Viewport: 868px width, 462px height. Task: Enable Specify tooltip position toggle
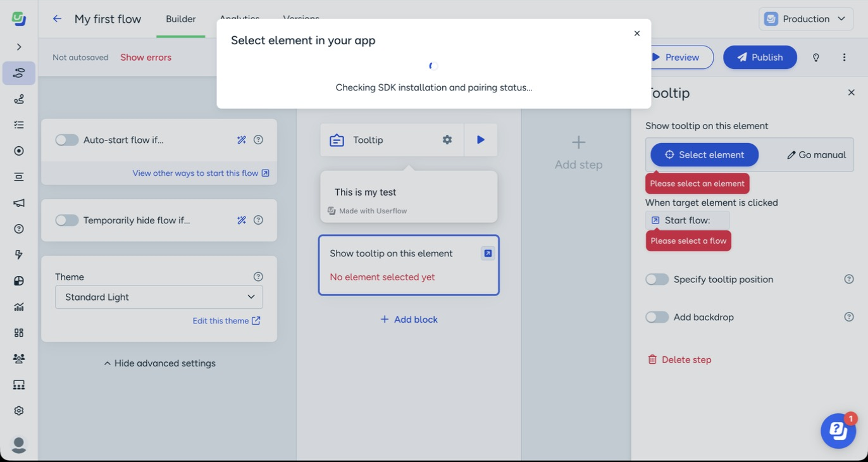click(657, 279)
